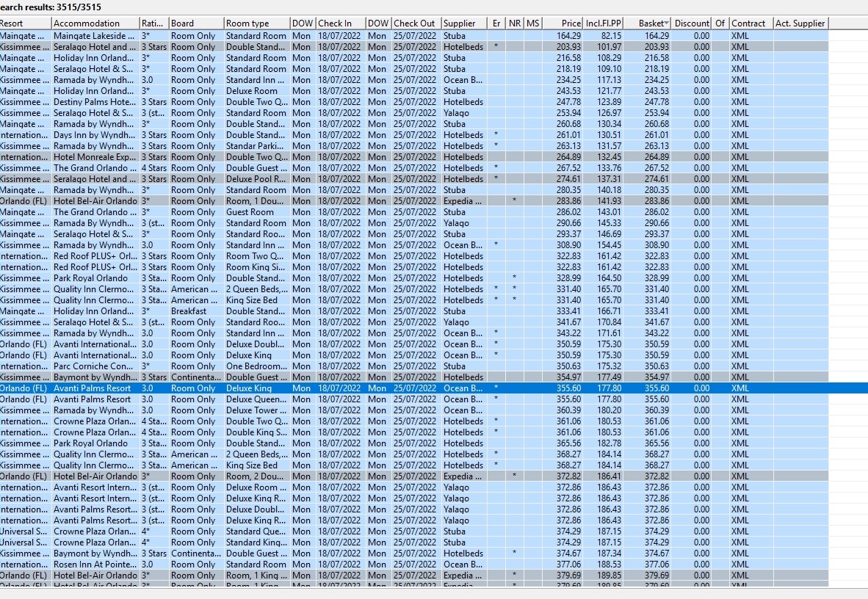868x599 pixels.
Task: Click the Room type column header
Action: coord(256,23)
